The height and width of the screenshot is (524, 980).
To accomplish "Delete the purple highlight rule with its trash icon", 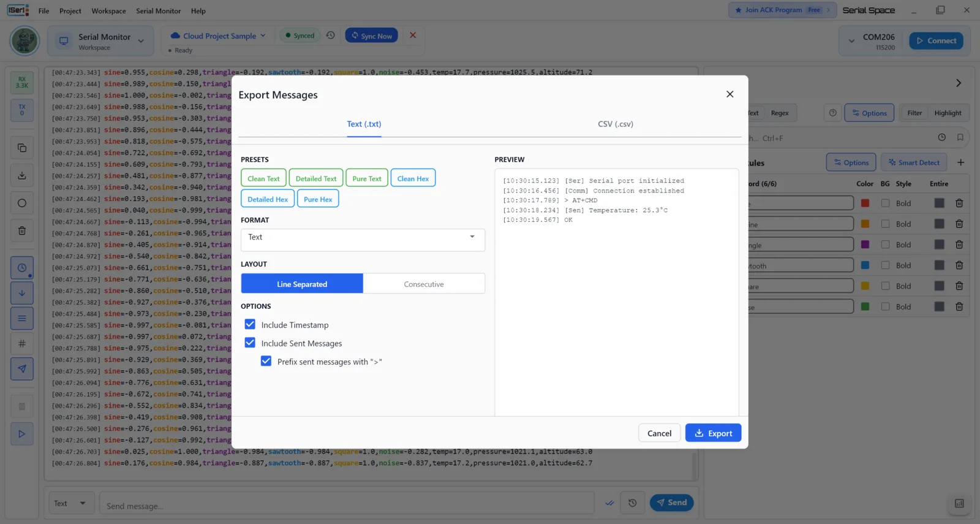I will coord(959,245).
